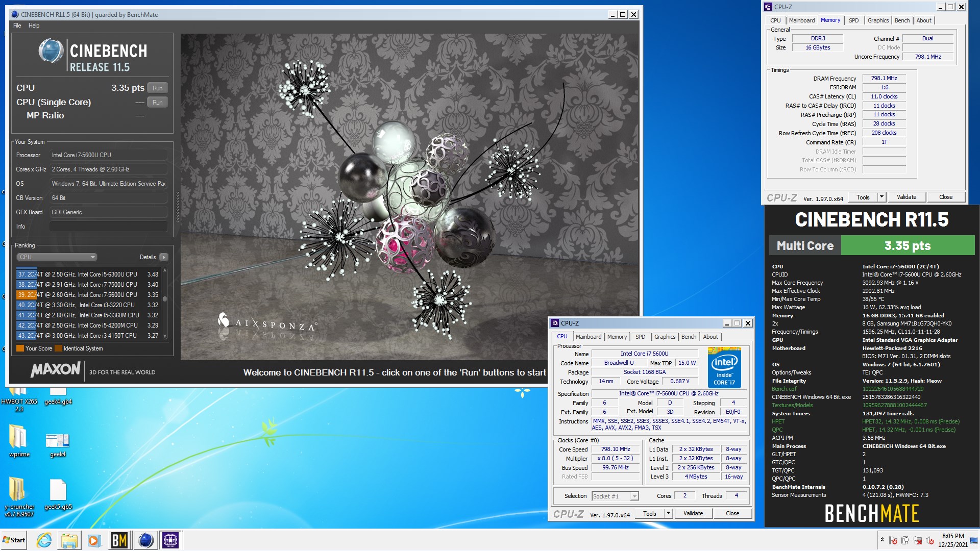This screenshot has height=551, width=980.
Task: Open the File menu in Cinebench
Action: pyautogui.click(x=17, y=26)
